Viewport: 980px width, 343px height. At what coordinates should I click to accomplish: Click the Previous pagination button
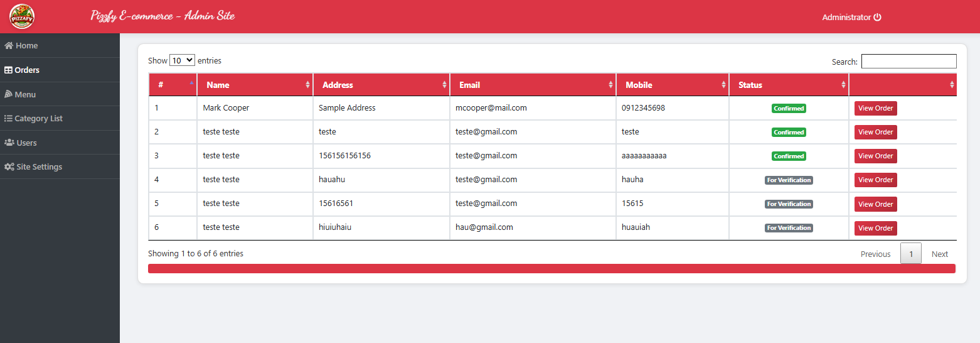(875, 254)
